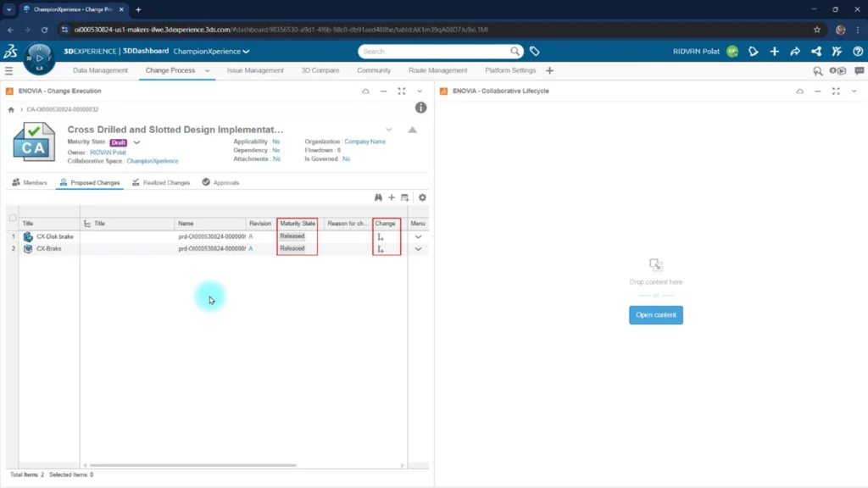
Task: Collapse the change action header with the triangle
Action: [413, 130]
